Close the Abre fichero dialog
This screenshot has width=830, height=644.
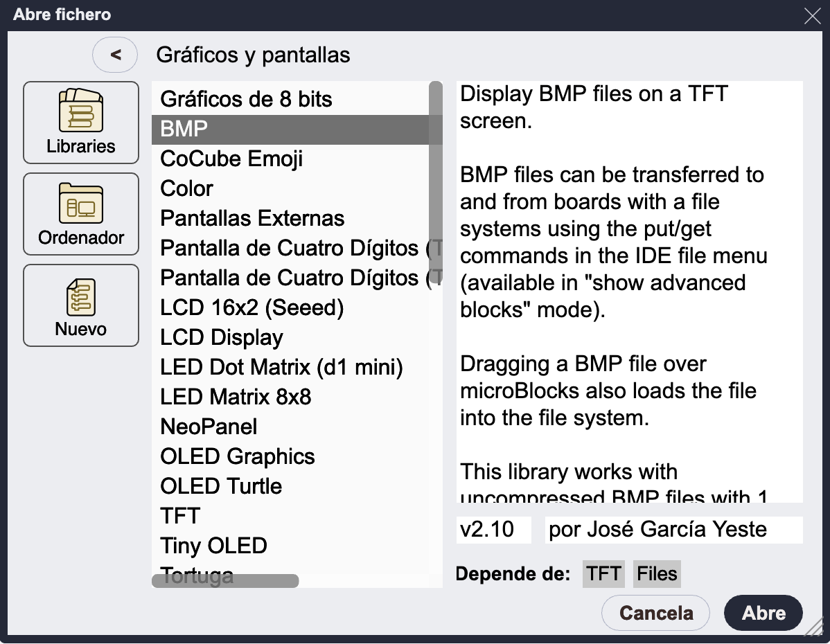812,15
